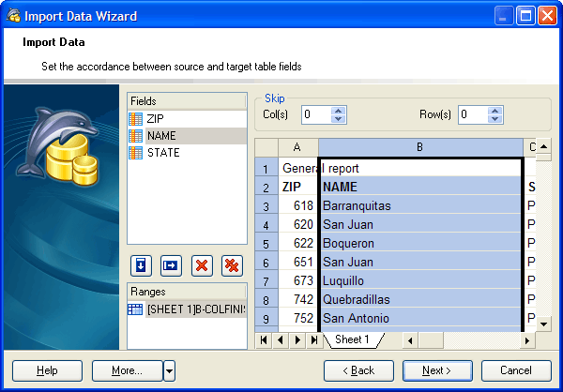Select the ZIP field icon
Viewport: 563px width, 392px height.
coord(135,119)
